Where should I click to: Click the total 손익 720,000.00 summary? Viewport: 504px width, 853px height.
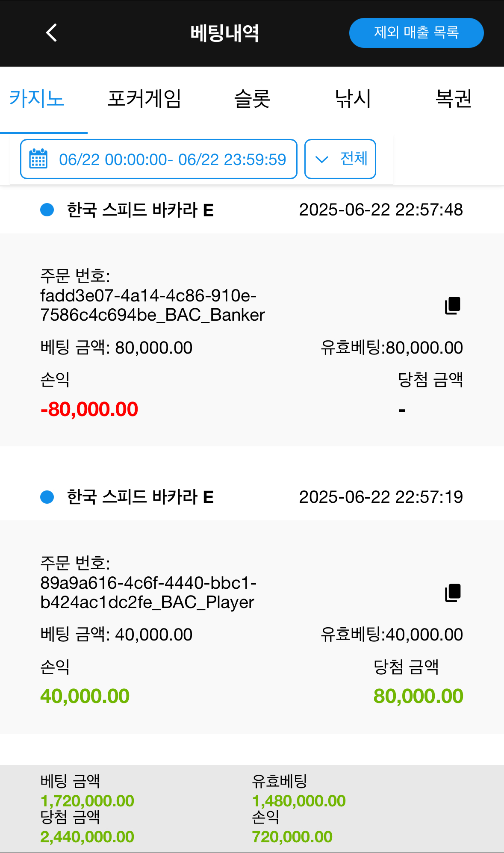pos(292,837)
